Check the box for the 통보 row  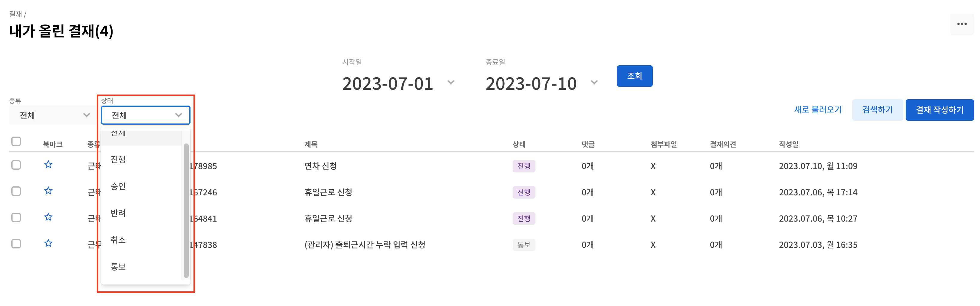[16, 244]
